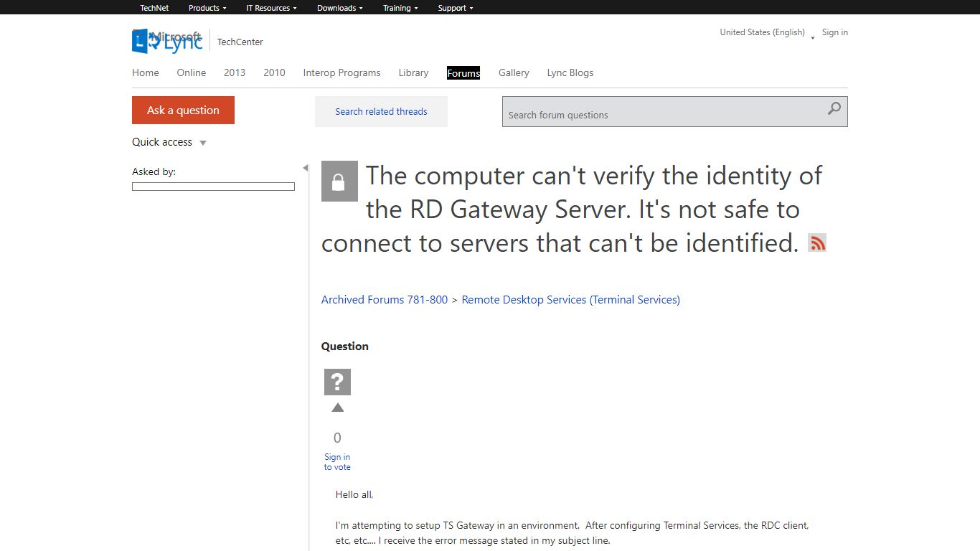Click the Microsoft Lync logo

pos(167,41)
